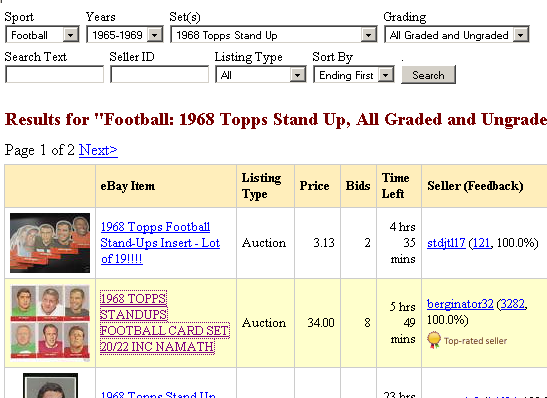Click the Price column header
Image resolution: width=547 pixels, height=398 pixels.
pos(317,186)
